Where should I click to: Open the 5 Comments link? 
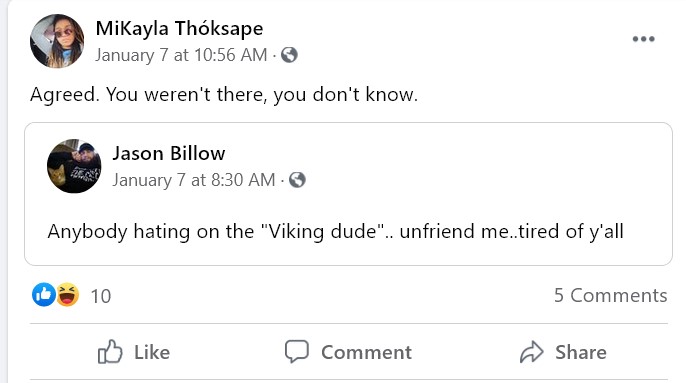[x=610, y=295]
